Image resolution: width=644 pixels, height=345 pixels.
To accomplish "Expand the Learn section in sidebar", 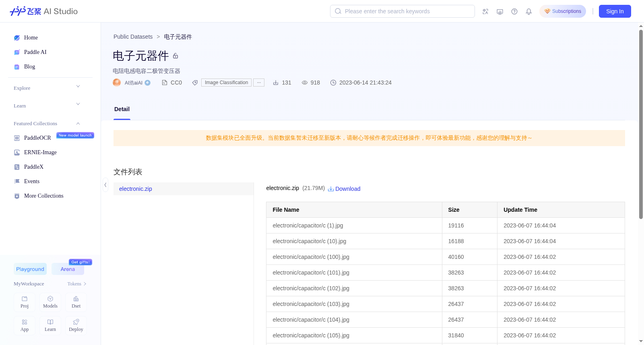I will [78, 104].
